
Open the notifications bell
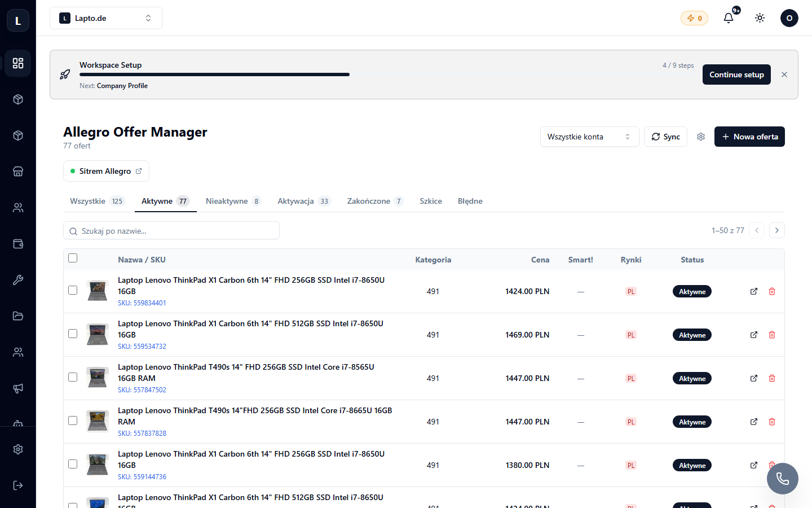point(729,18)
